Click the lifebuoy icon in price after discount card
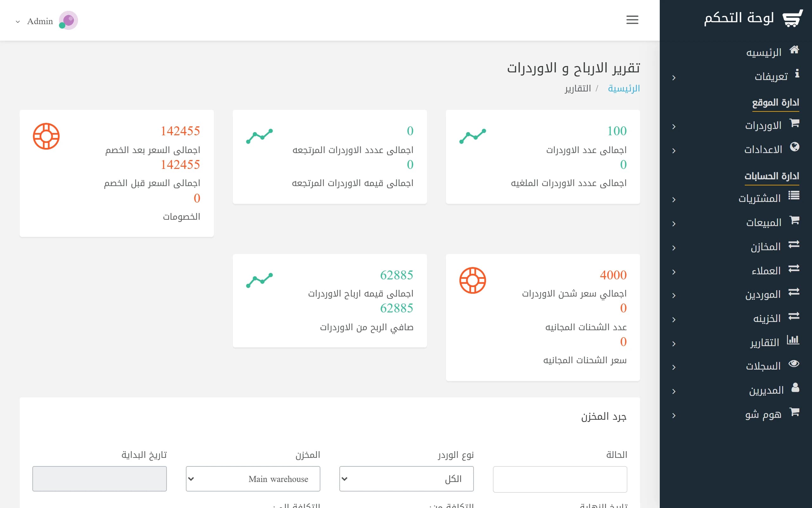 [46, 136]
